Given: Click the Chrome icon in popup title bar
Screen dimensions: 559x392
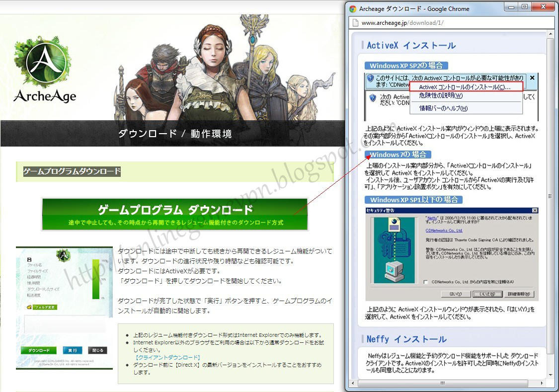Looking at the screenshot, I should 353,9.
